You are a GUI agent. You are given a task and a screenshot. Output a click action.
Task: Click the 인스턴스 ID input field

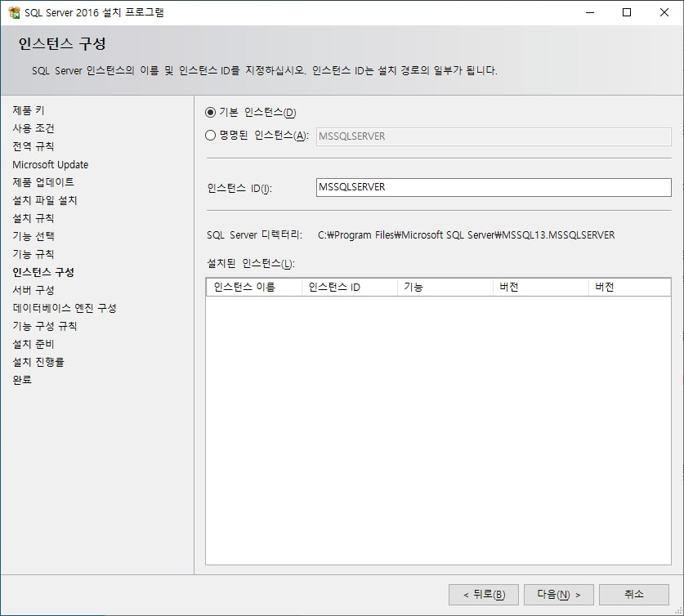[x=494, y=187]
